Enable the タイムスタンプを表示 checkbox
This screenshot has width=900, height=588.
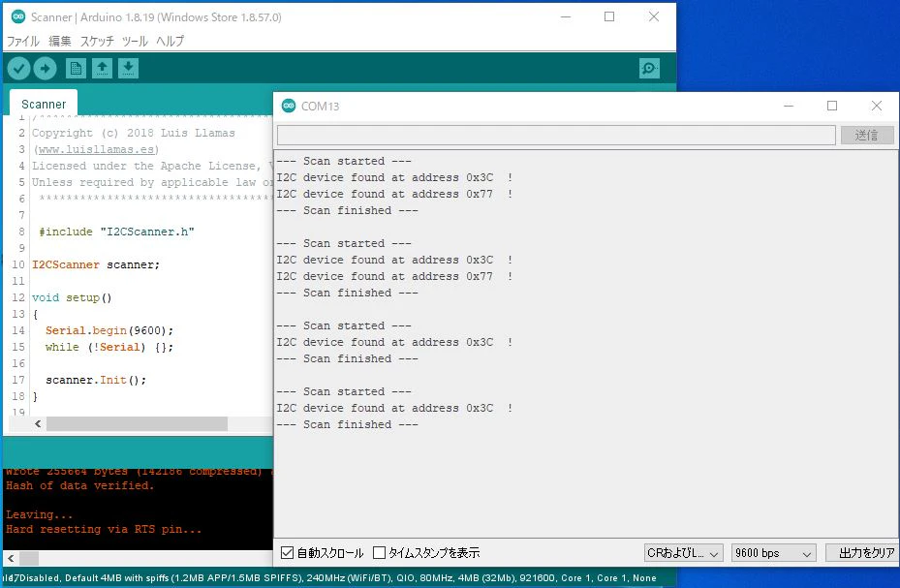379,552
